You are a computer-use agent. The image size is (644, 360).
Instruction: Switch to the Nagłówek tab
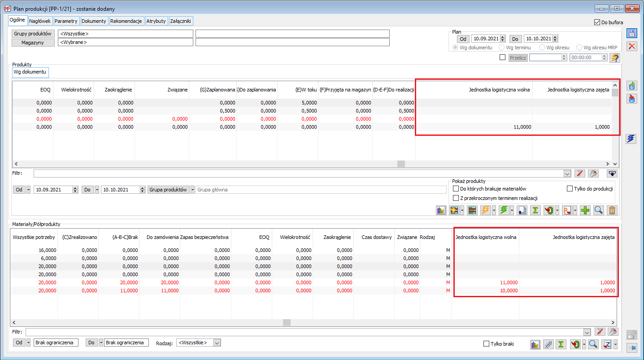[40, 21]
